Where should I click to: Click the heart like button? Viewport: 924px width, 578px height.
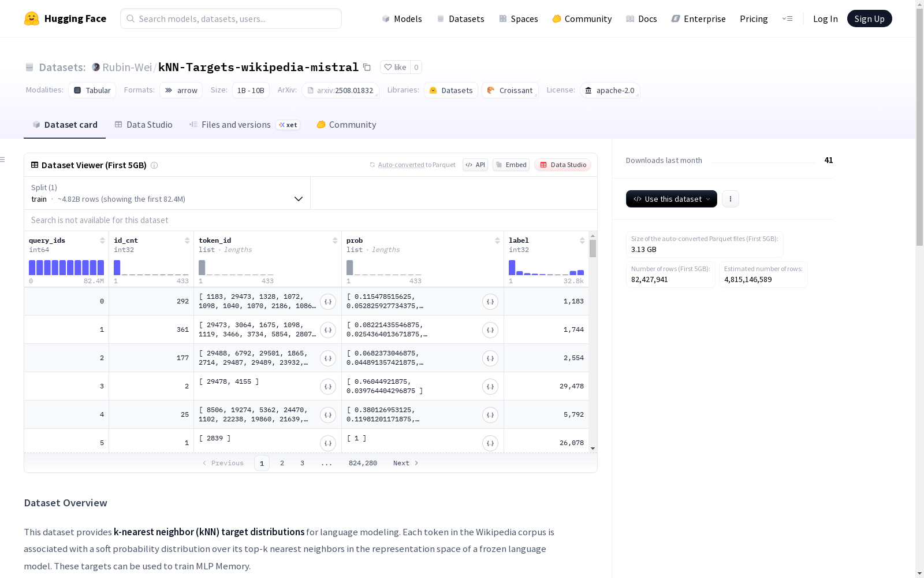pyautogui.click(x=395, y=67)
